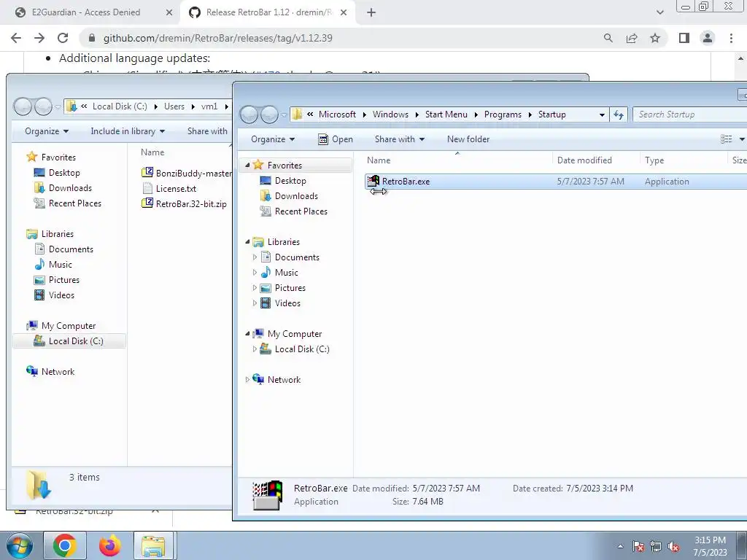Open muted volume tray icon
This screenshot has width=747, height=560.
(x=673, y=546)
